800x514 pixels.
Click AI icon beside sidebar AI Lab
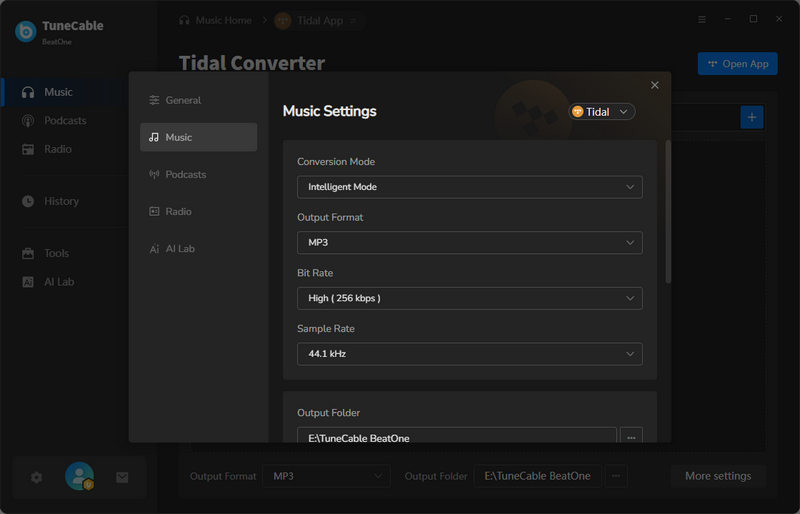(x=28, y=282)
